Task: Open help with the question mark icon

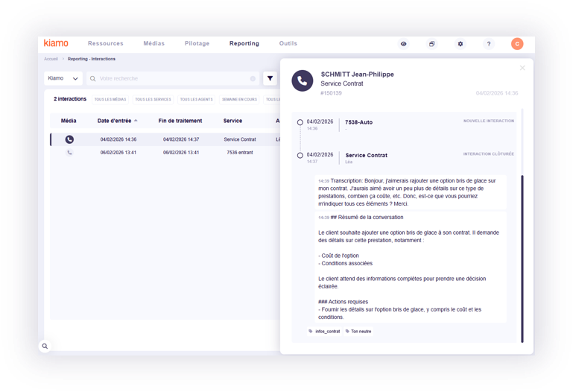Action: (x=489, y=44)
